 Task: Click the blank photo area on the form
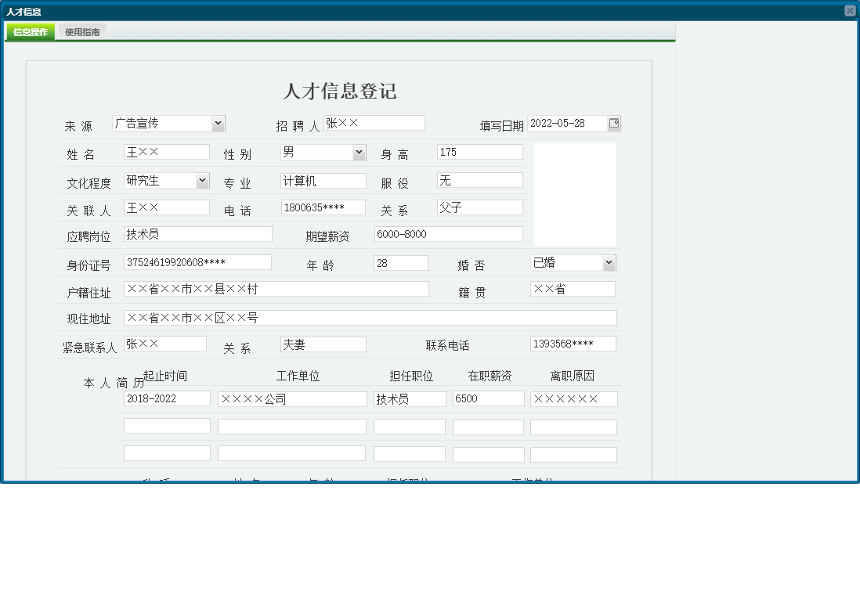[573, 193]
